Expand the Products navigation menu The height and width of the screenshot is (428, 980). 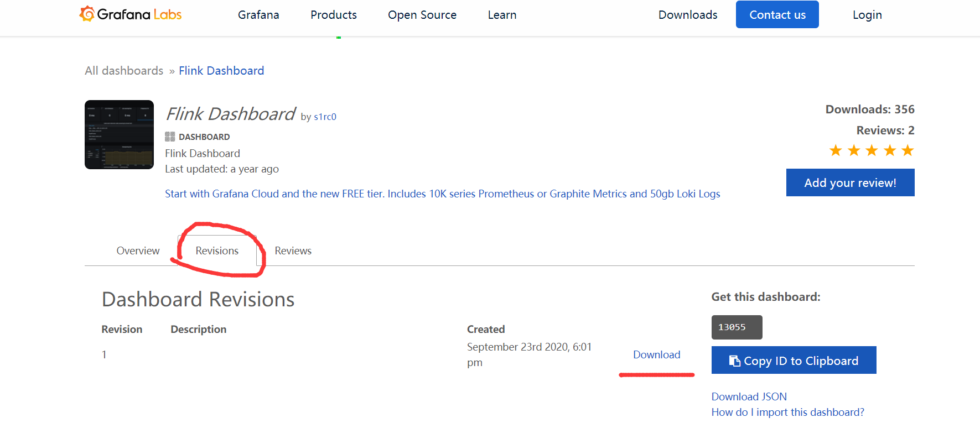coord(333,15)
